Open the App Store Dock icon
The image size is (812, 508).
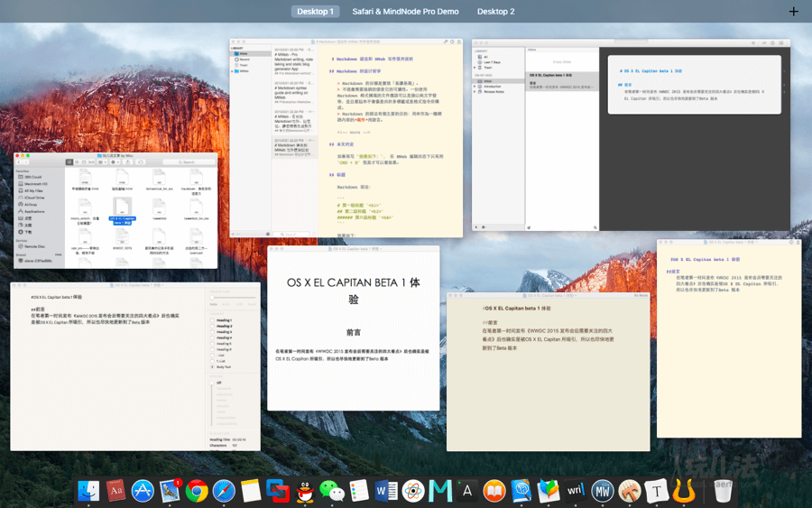143,491
